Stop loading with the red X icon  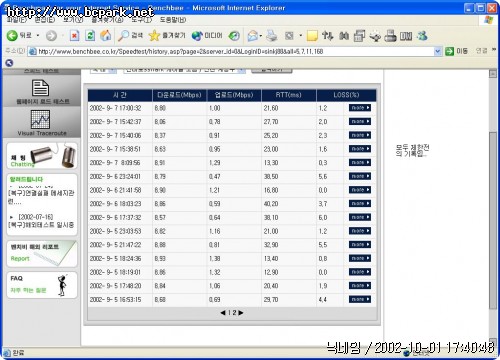click(74, 35)
